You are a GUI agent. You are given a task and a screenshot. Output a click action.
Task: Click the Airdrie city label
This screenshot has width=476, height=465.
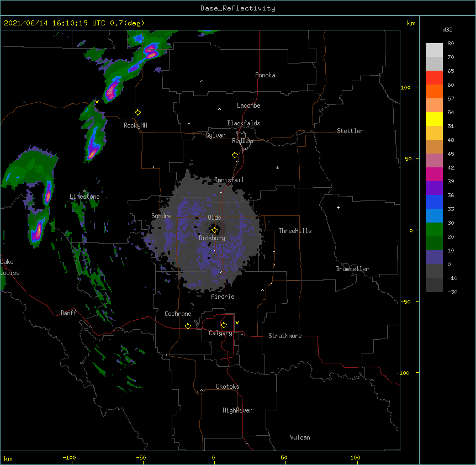click(x=223, y=297)
